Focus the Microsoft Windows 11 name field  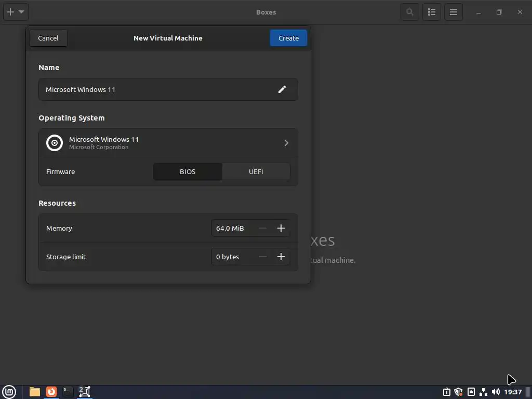click(x=168, y=89)
